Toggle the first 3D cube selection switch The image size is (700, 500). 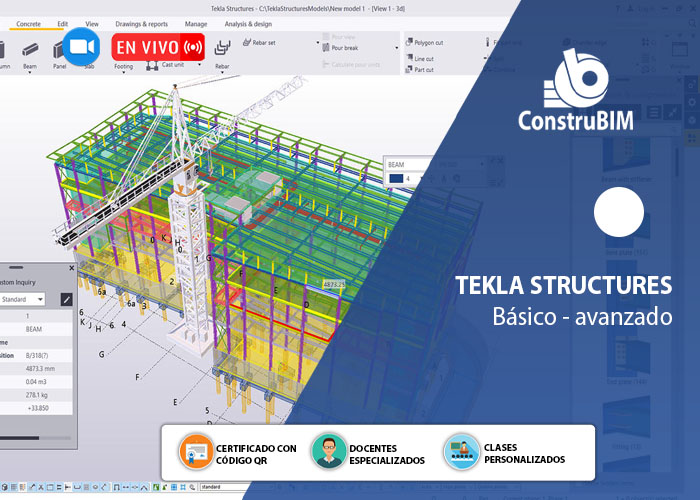point(4,487)
